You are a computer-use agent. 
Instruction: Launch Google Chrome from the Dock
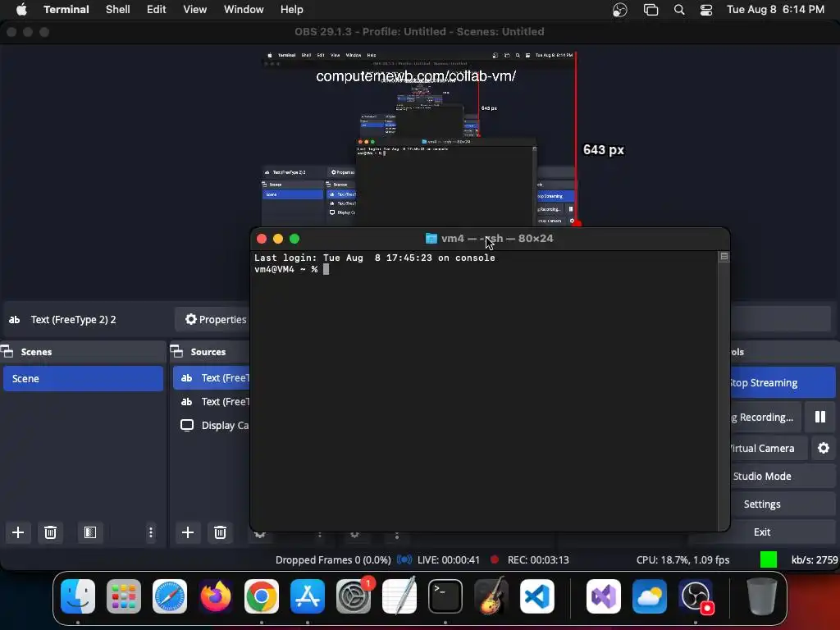pyautogui.click(x=262, y=596)
